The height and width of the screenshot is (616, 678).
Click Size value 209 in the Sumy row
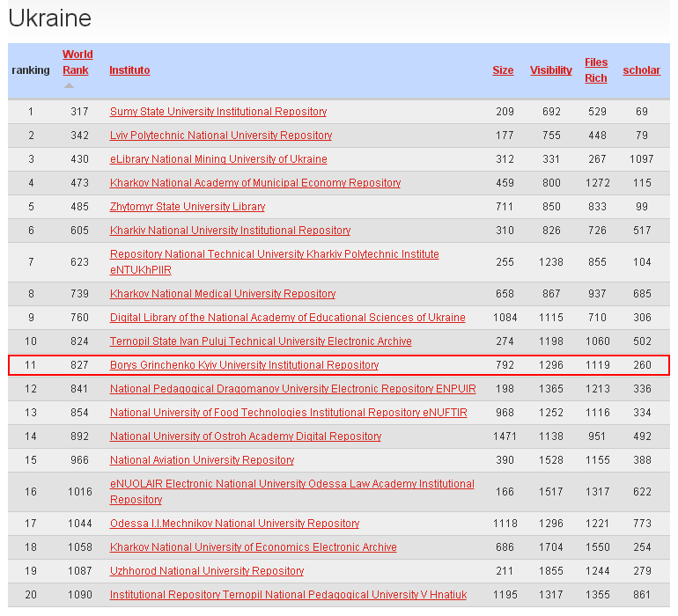pos(505,112)
